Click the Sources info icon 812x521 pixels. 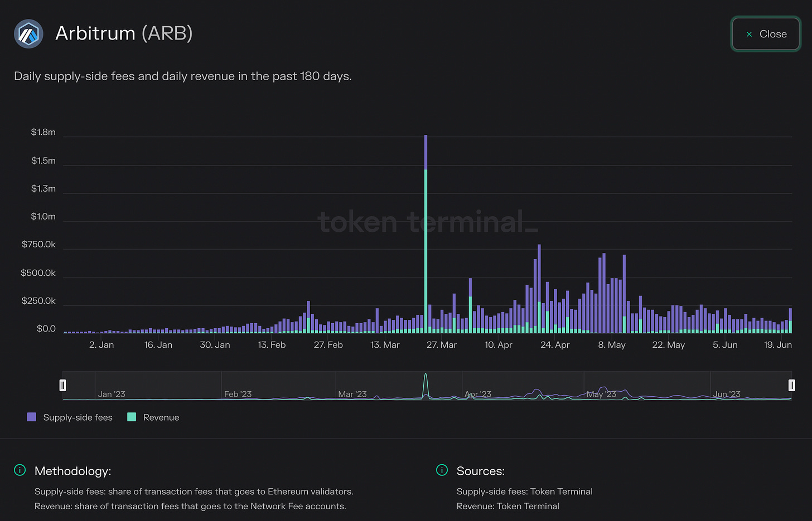(442, 470)
